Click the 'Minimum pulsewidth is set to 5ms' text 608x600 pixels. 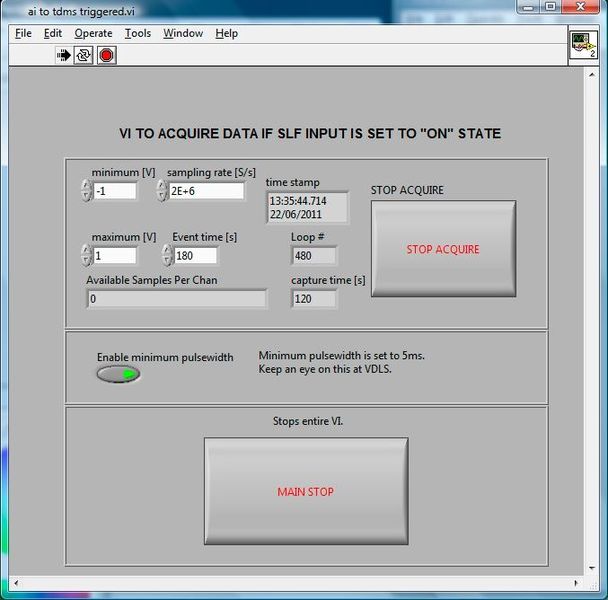coord(342,356)
